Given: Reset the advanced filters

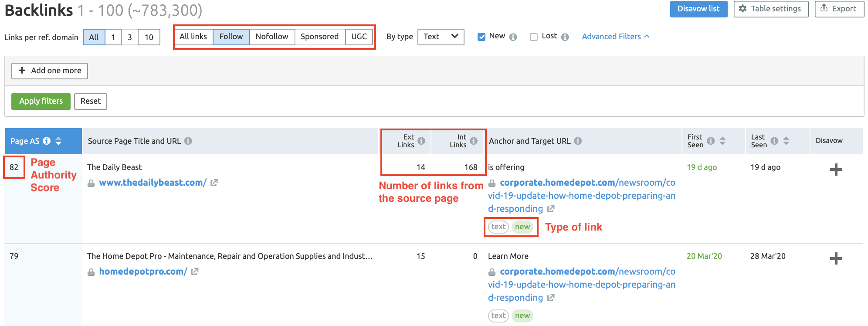Looking at the screenshot, I should pos(90,101).
